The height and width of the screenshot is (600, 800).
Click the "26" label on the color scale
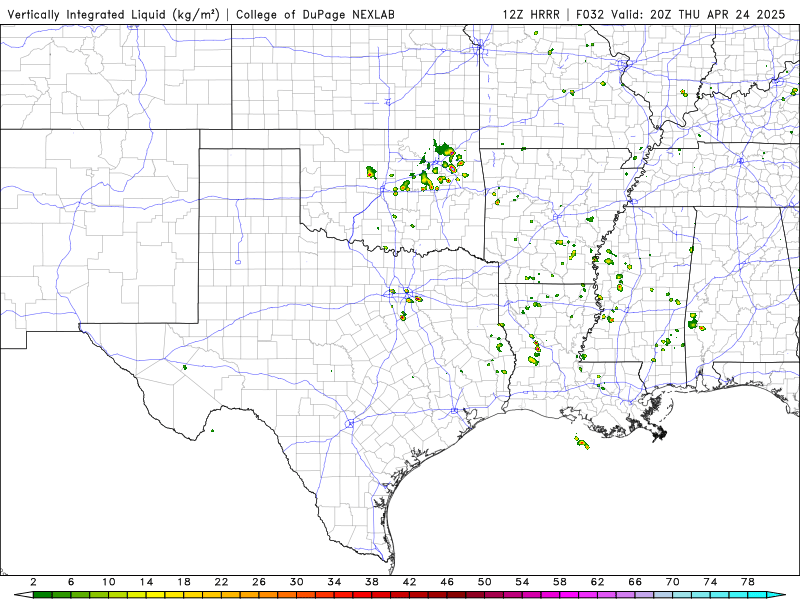point(259,582)
